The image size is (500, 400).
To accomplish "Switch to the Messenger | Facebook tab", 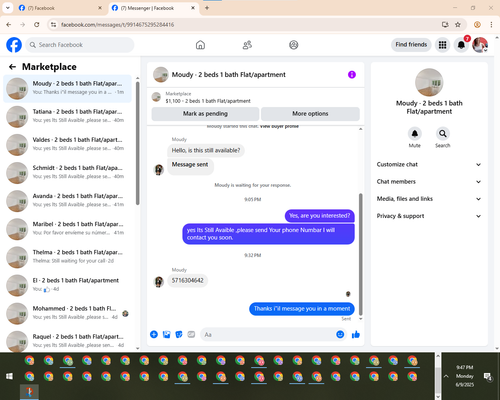I will [153, 8].
